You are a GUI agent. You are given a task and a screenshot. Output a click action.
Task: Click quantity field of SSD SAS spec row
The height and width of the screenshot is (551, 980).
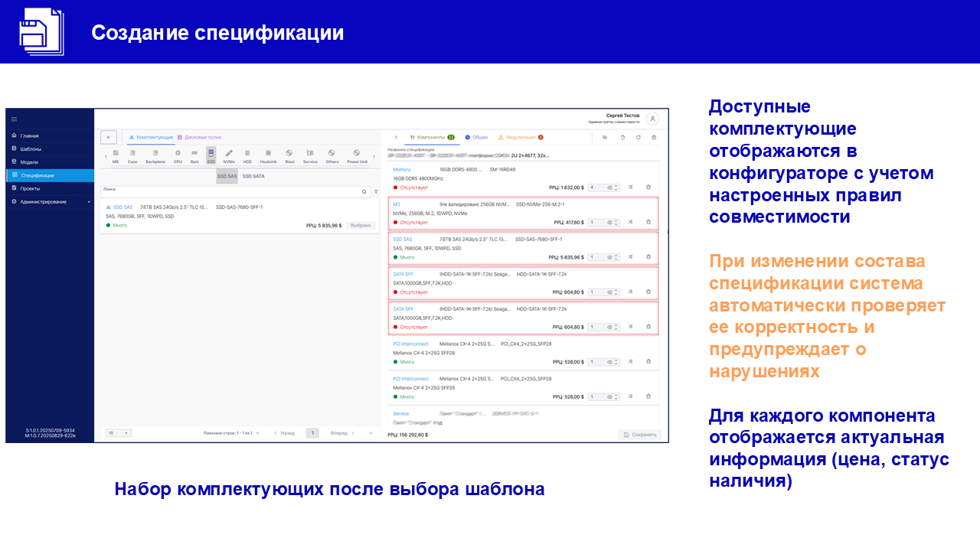coord(603,257)
